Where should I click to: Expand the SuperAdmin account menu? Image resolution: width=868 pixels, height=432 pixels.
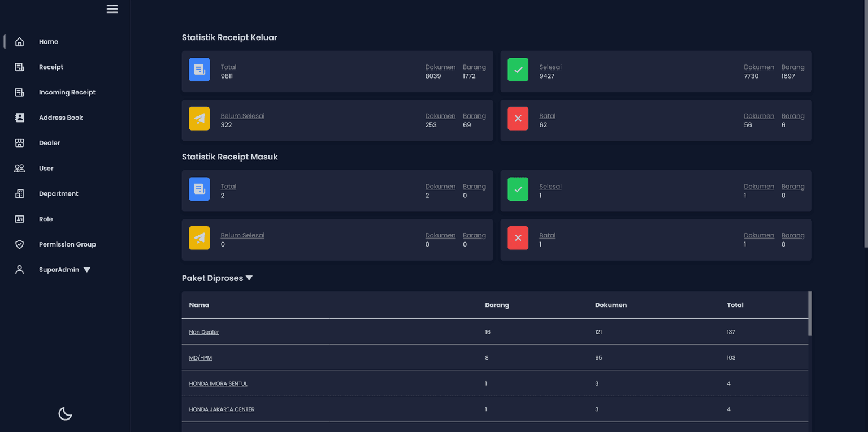86,270
